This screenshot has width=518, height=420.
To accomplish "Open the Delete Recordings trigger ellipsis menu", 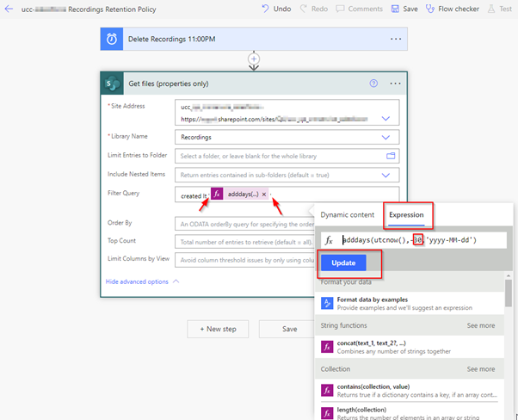I will coord(395,39).
